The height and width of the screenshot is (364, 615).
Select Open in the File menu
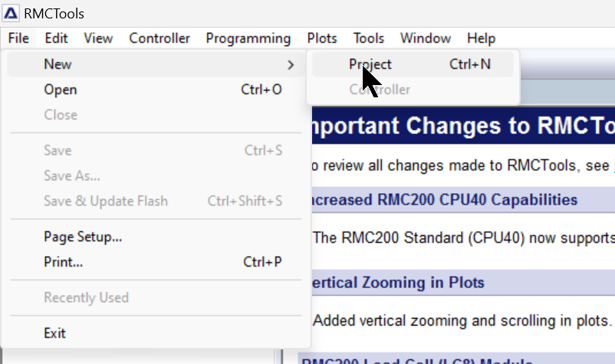[x=155, y=90]
